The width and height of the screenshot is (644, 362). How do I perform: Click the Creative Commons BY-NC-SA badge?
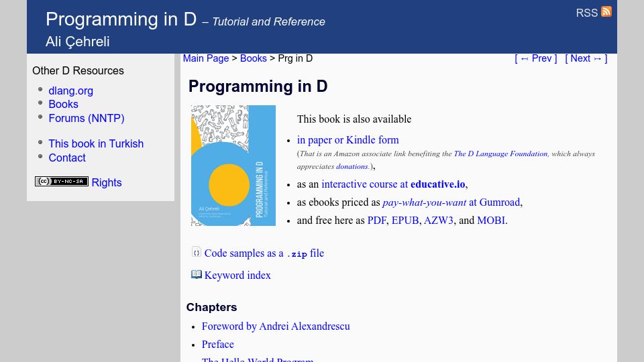(x=62, y=182)
